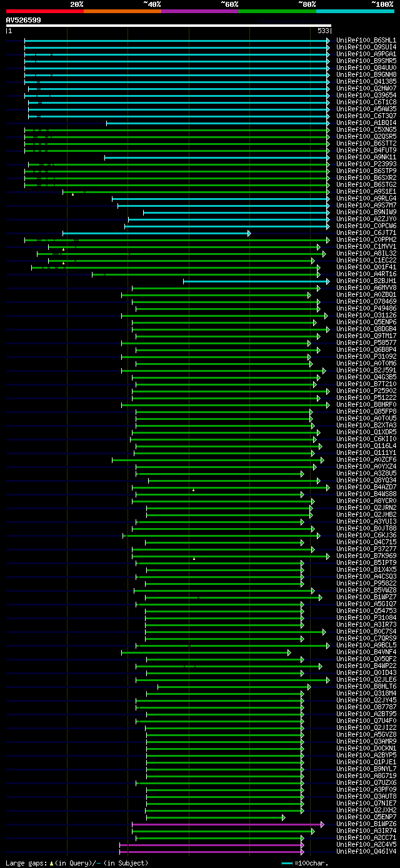400x868 pixels.
Task: Select the UniRef100_P37277 label
Action: coord(366,549)
